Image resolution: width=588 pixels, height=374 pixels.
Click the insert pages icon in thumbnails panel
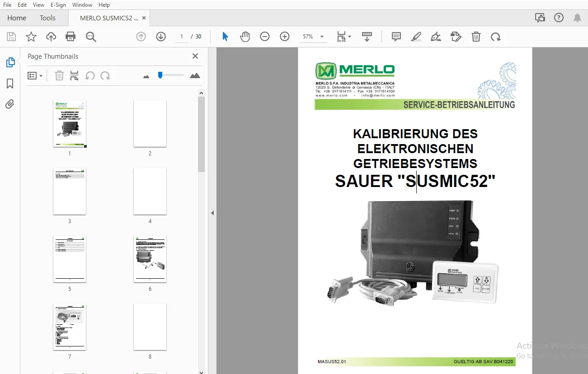[x=75, y=75]
